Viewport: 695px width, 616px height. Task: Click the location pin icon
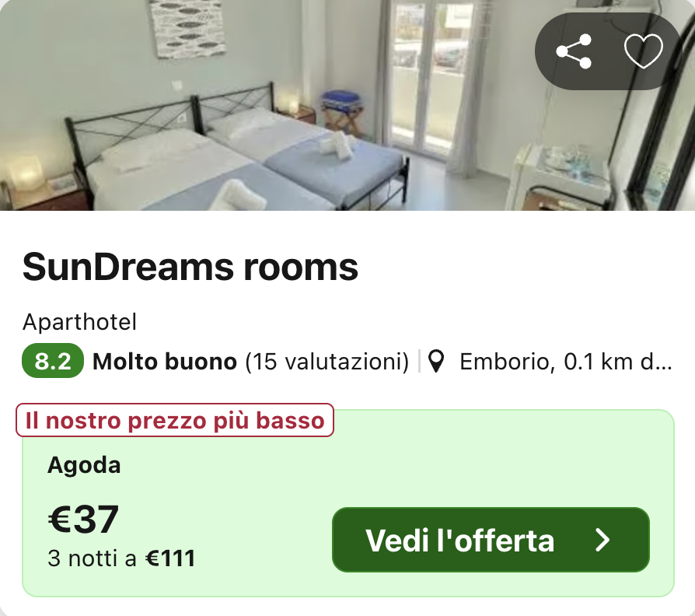[436, 361]
